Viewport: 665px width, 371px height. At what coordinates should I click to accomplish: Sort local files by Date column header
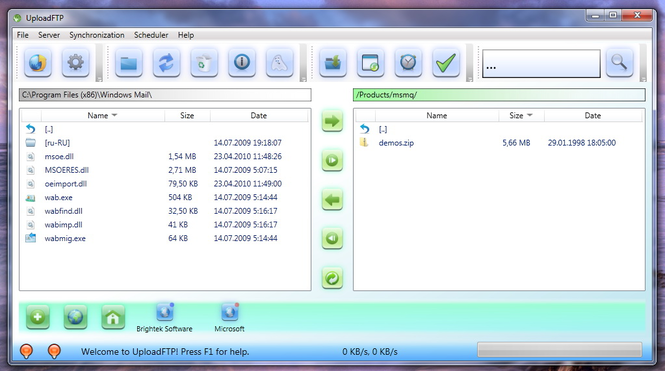(259, 115)
